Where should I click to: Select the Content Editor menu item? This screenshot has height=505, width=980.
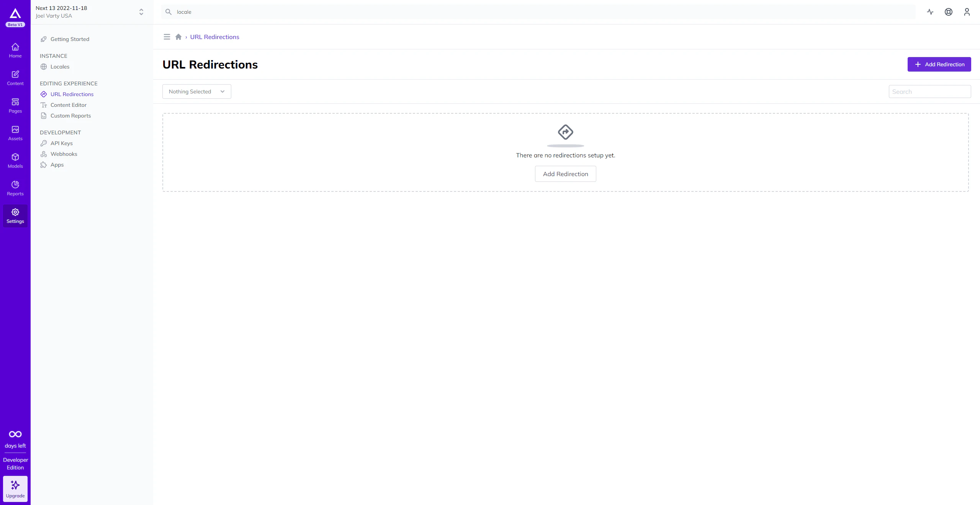point(68,105)
